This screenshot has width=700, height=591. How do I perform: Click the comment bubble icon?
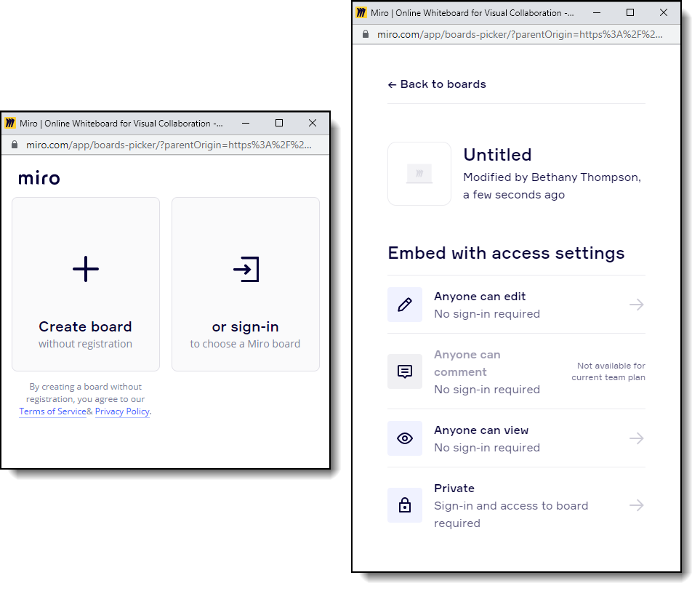(405, 371)
